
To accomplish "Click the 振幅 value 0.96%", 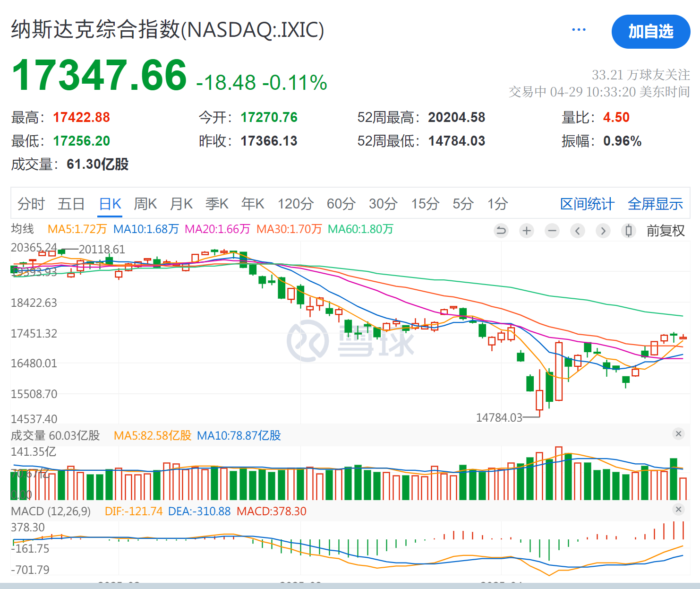I will click(622, 141).
